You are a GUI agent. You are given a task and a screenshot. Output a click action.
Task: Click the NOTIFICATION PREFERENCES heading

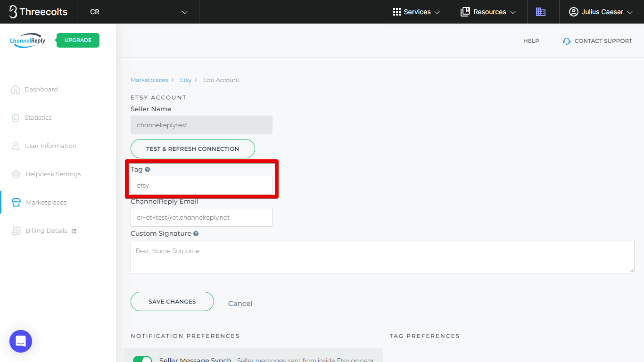(x=185, y=336)
